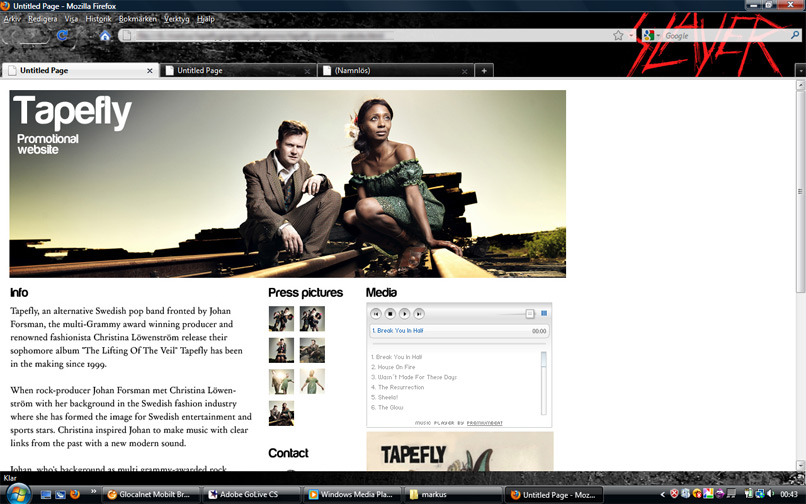Open the list-all-tabs dropdown
Screen dimensions: 806x504
tap(800, 70)
